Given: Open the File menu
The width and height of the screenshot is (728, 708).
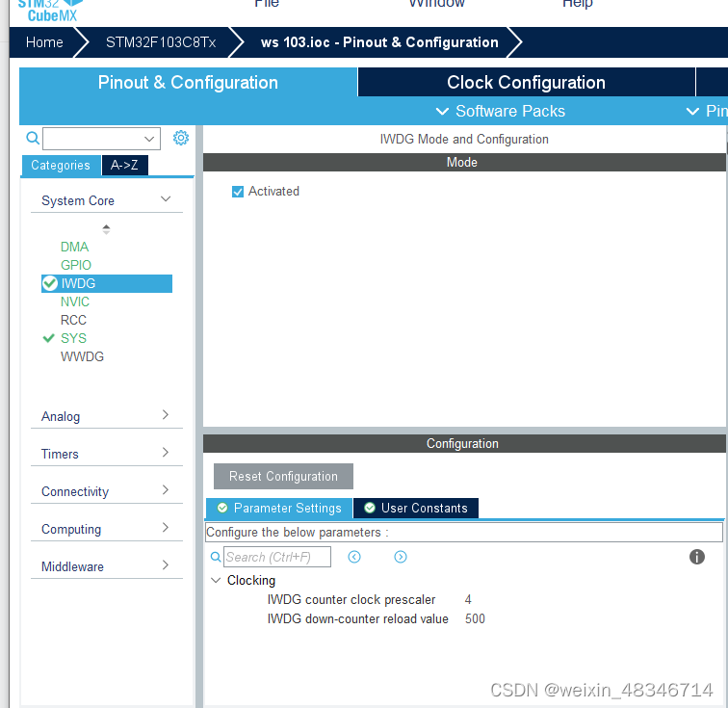Looking at the screenshot, I should click(267, 4).
